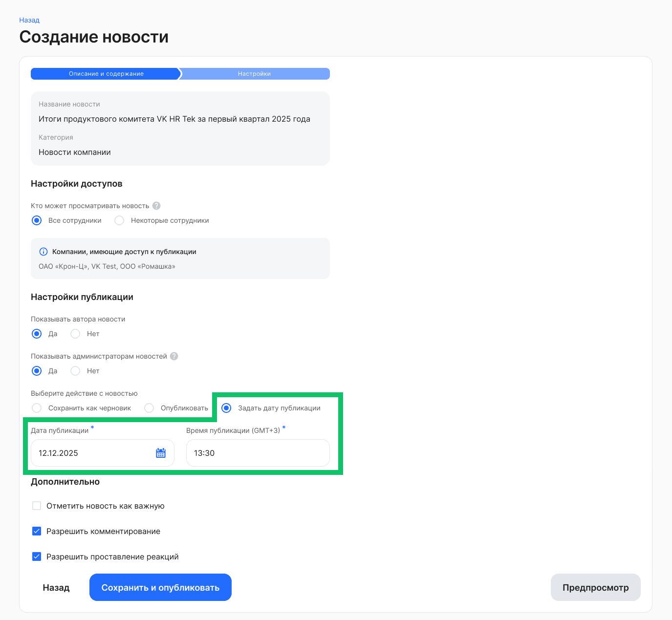Disable 'Разрешить комментирование' checkbox
This screenshot has height=620, width=672.
tap(37, 531)
